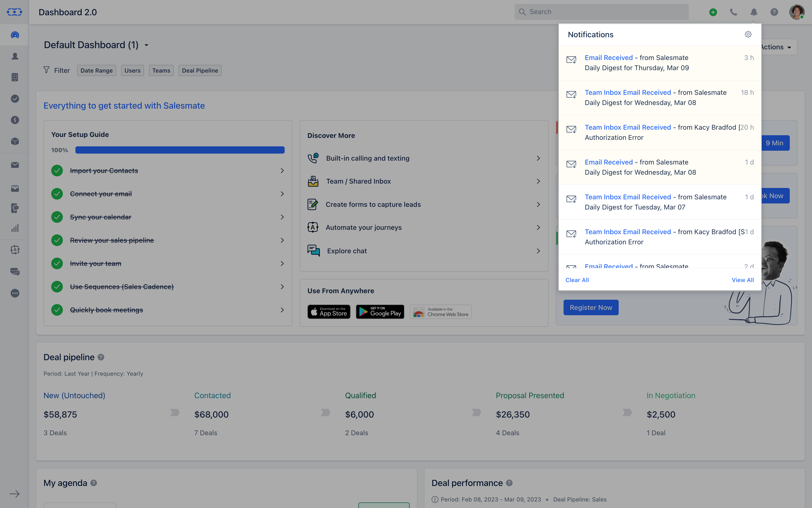Close notifications via the bell icon
The width and height of the screenshot is (812, 508).
[754, 12]
